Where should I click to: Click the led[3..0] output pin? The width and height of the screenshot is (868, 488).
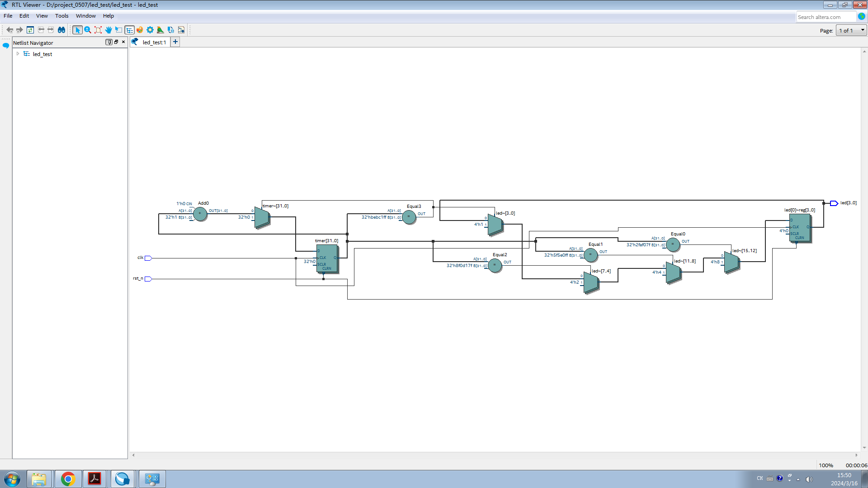[x=834, y=203]
